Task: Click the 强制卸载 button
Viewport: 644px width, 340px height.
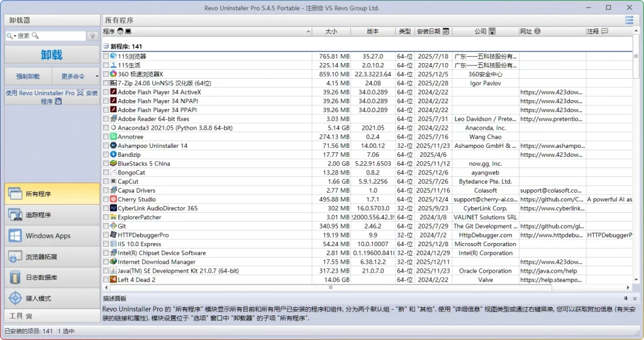Action: point(28,76)
